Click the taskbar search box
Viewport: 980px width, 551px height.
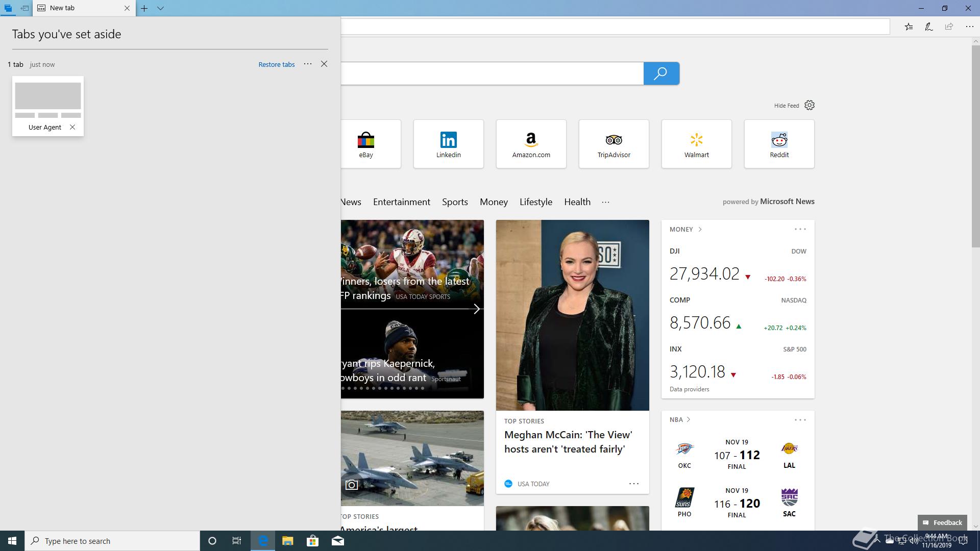coord(112,541)
